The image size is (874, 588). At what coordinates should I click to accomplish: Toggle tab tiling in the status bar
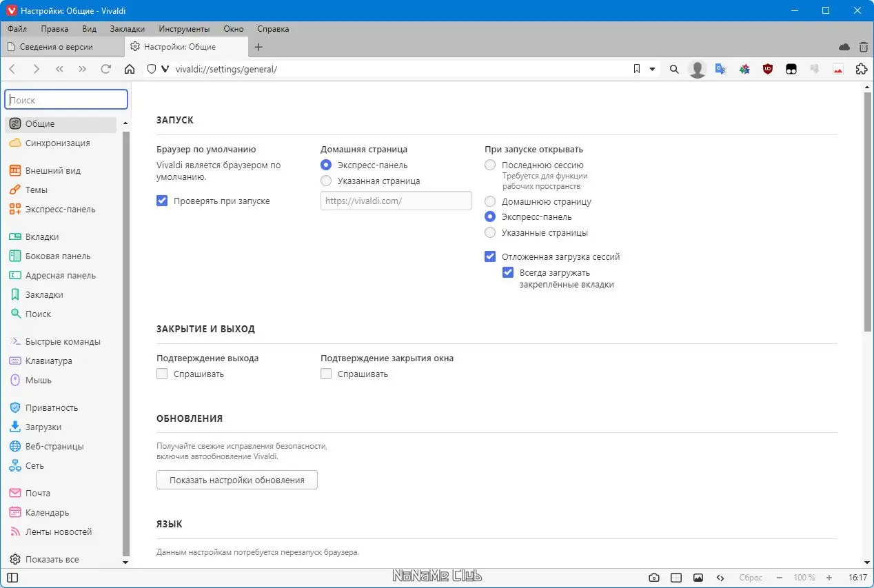click(676, 578)
